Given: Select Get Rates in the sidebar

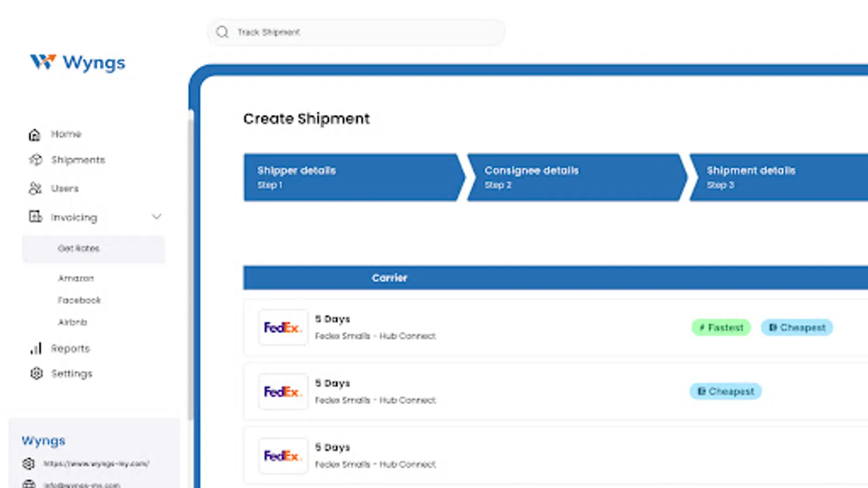Looking at the screenshot, I should [78, 248].
